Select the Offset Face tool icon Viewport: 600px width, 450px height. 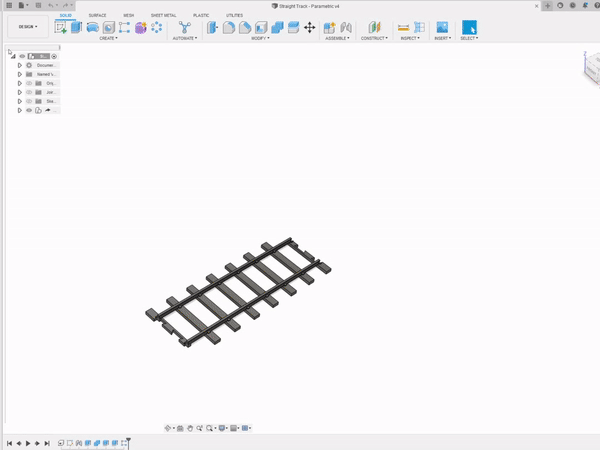coord(293,28)
